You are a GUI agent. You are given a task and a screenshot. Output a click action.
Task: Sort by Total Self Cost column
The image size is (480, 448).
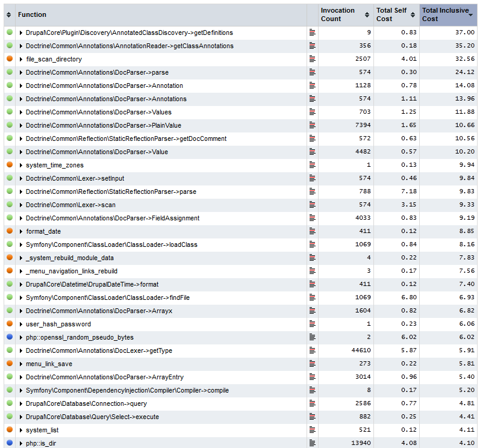click(396, 14)
